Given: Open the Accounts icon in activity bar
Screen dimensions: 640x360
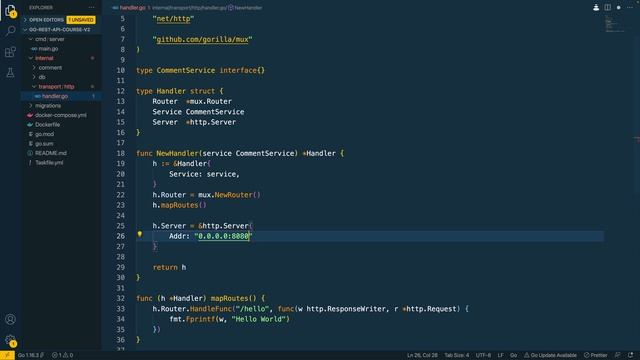Looking at the screenshot, I should [x=10, y=319].
